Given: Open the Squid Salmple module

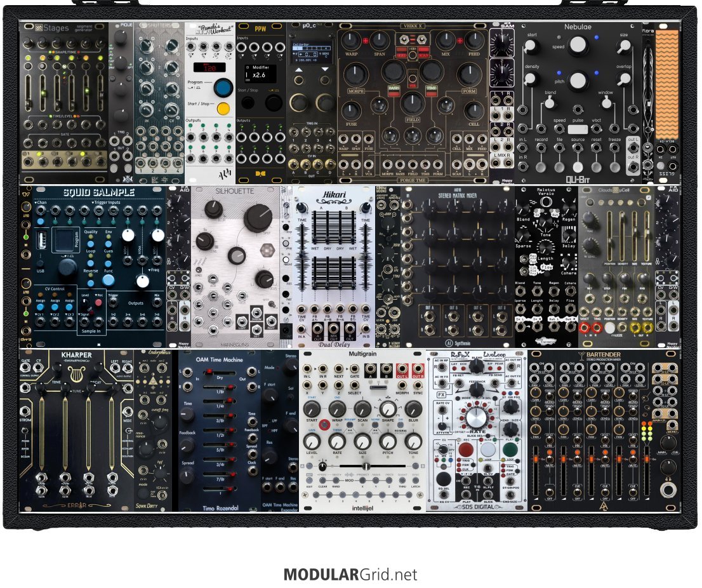Looking at the screenshot, I should (99, 267).
